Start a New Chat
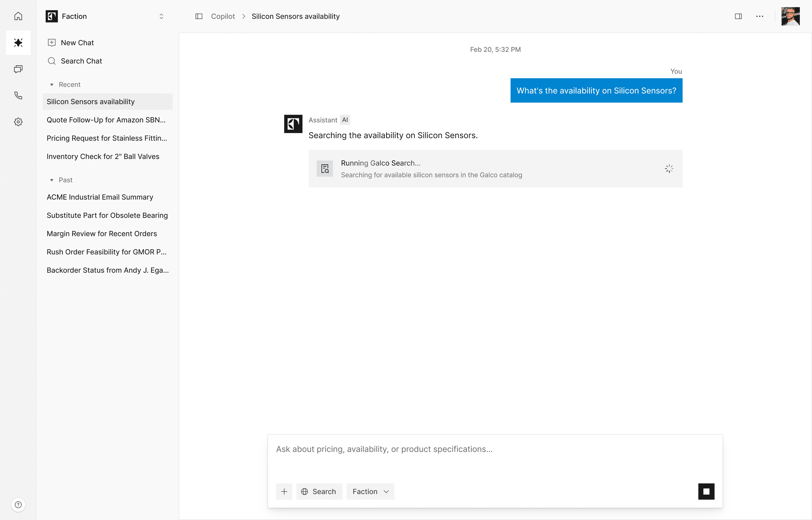The height and width of the screenshot is (520, 812). [71, 43]
